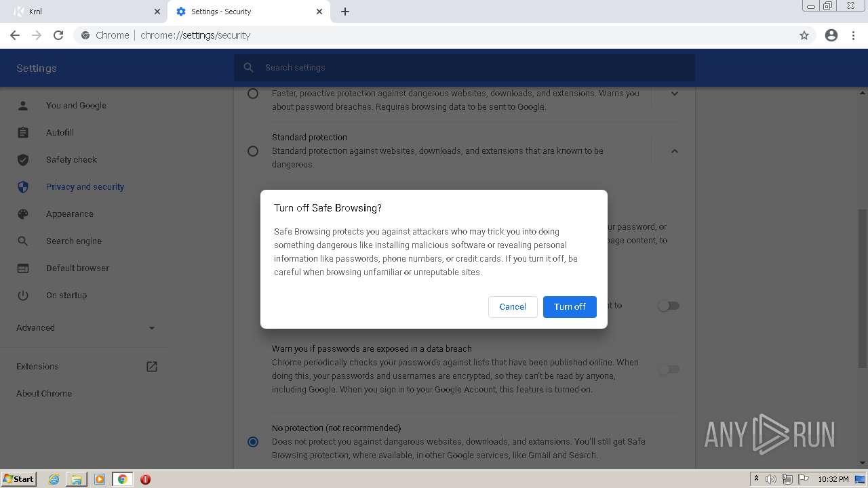This screenshot has height=488, width=868.
Task: Switch to the Krnl tab
Action: point(83,12)
